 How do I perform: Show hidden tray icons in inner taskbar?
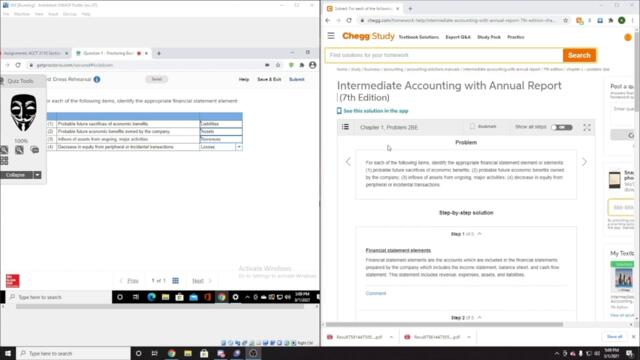[x=247, y=297]
